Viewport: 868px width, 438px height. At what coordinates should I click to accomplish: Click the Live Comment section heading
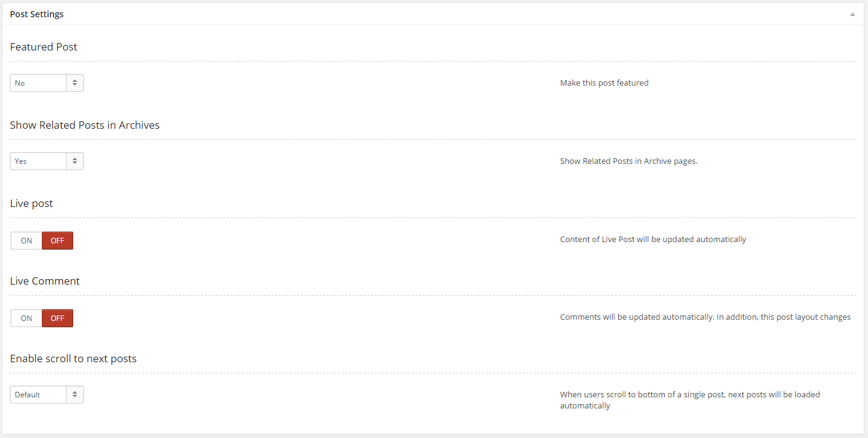point(45,281)
